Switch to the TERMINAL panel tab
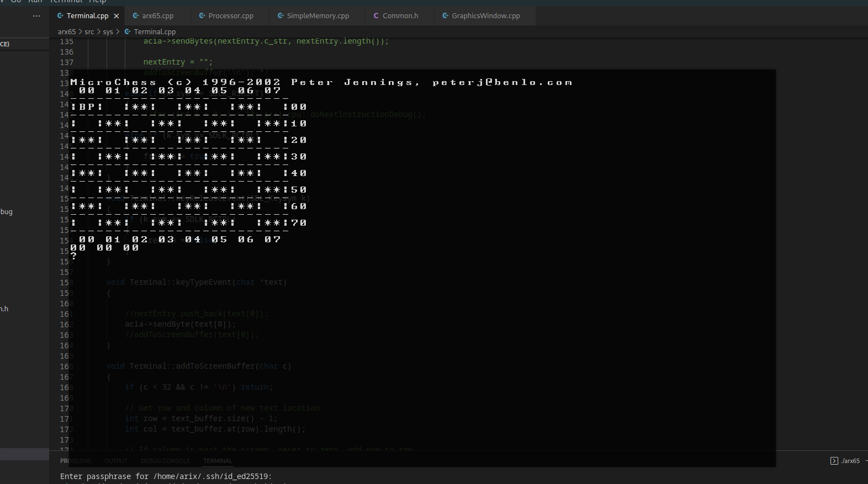Screen dimensions: 868x484 pyautogui.click(x=218, y=461)
